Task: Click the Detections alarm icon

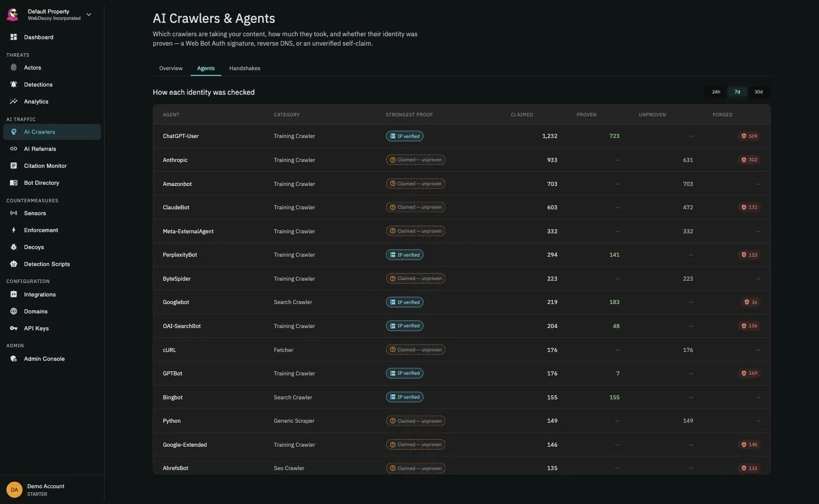Action: (13, 84)
